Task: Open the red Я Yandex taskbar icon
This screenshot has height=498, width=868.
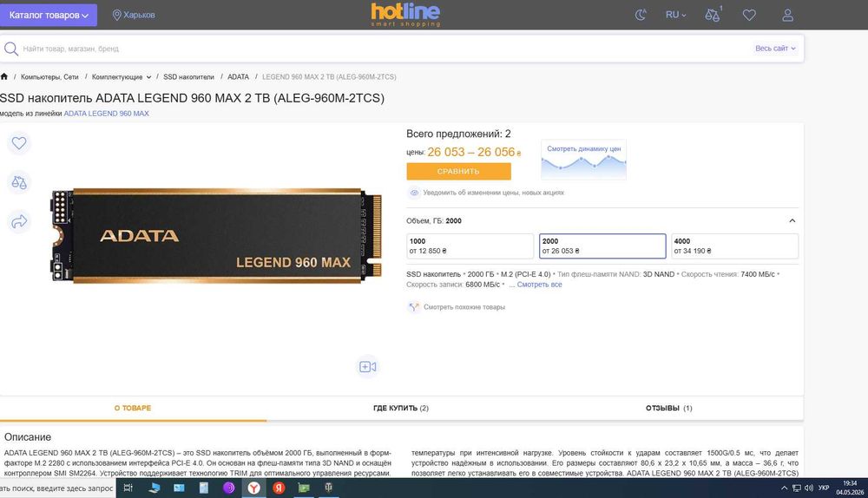Action: pos(279,488)
